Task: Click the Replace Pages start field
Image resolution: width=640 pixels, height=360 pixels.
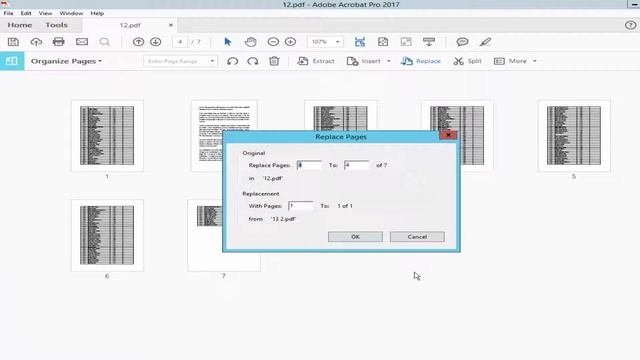Action: [x=309, y=165]
